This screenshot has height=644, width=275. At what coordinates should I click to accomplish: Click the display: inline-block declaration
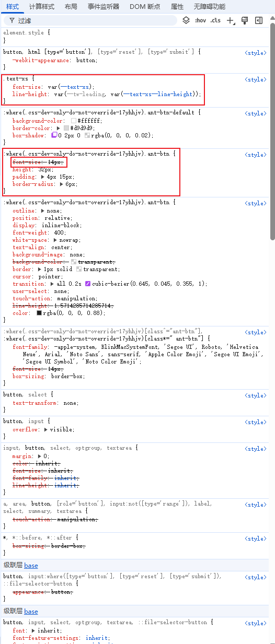(x=47, y=225)
